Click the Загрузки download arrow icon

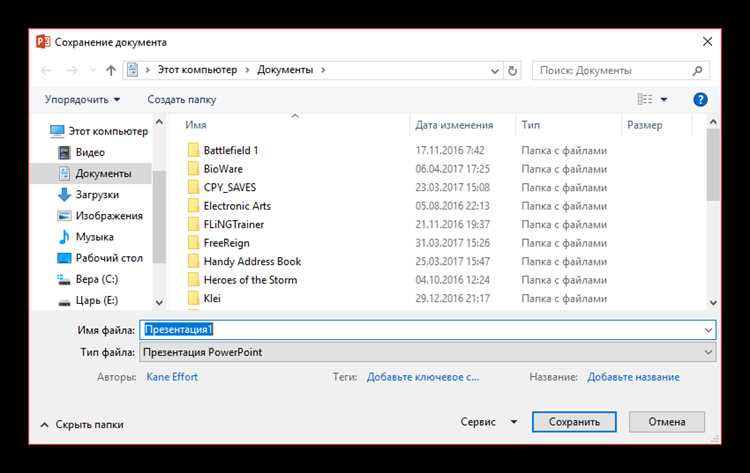[x=64, y=195]
